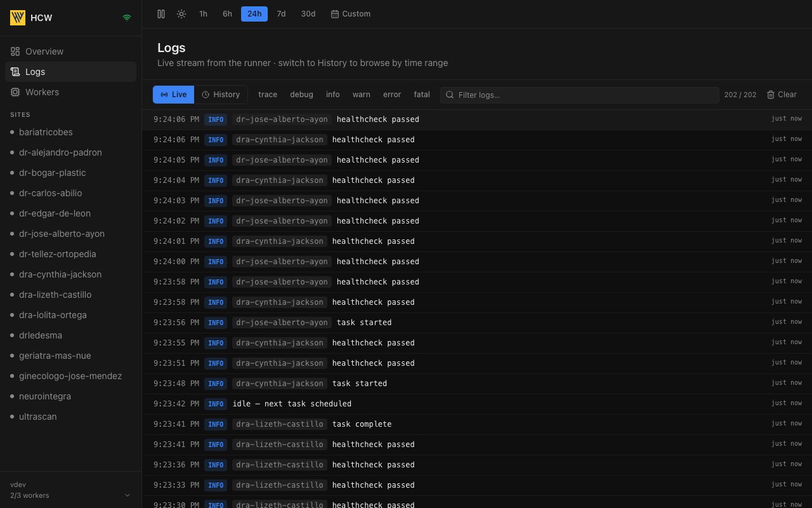
Task: Toggle the debug level filter
Action: (x=301, y=95)
